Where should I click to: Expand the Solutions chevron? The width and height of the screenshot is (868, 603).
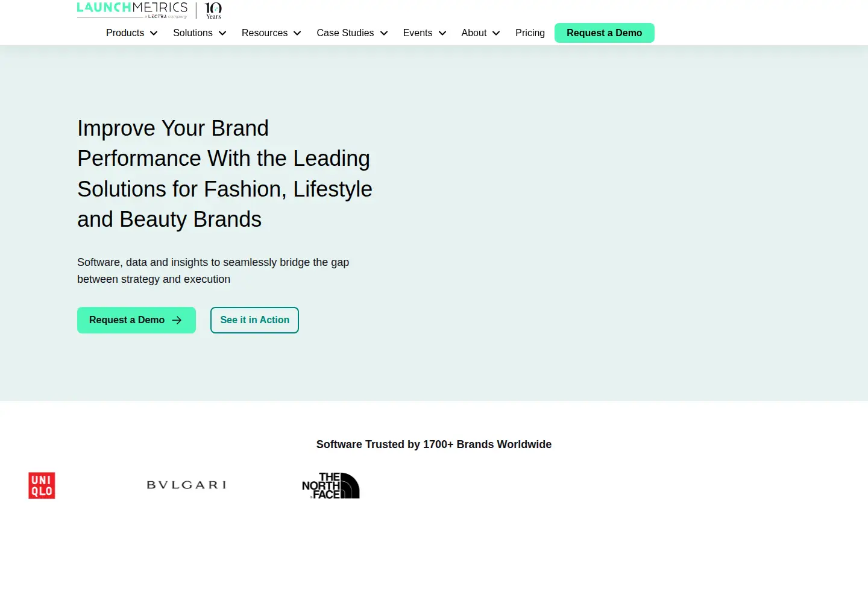click(222, 33)
